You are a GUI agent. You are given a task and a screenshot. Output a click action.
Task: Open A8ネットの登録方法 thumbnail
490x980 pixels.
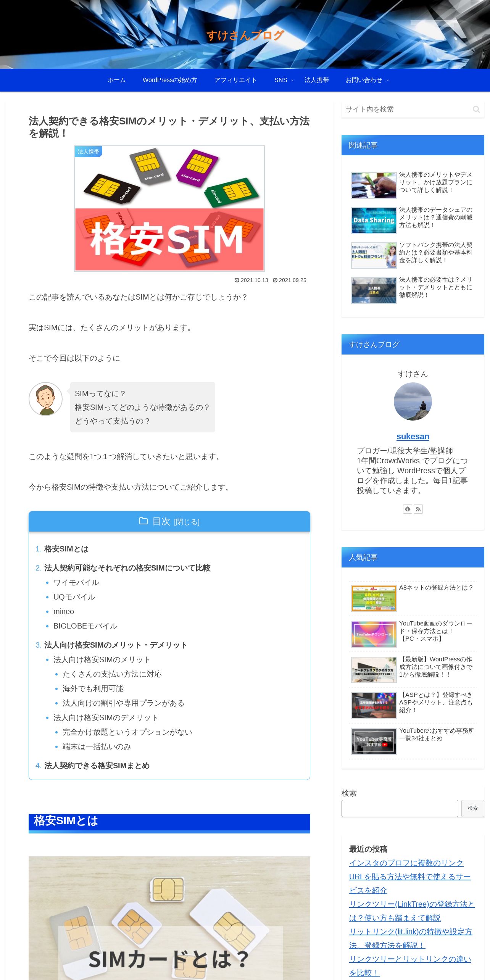(x=374, y=598)
